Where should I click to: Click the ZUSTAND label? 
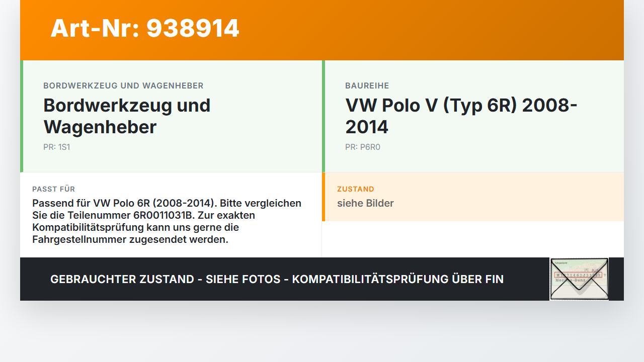pos(356,189)
